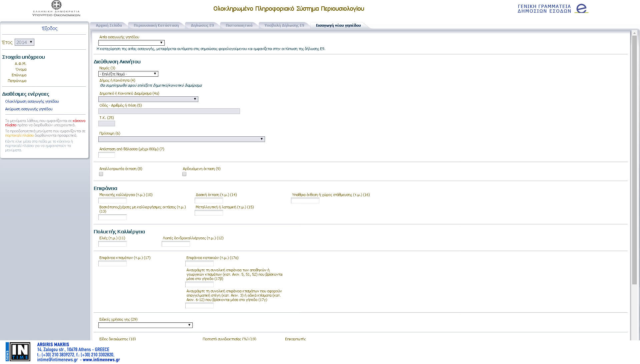Click the INTIME news logo
This screenshot has height=364, width=640.
click(18, 352)
